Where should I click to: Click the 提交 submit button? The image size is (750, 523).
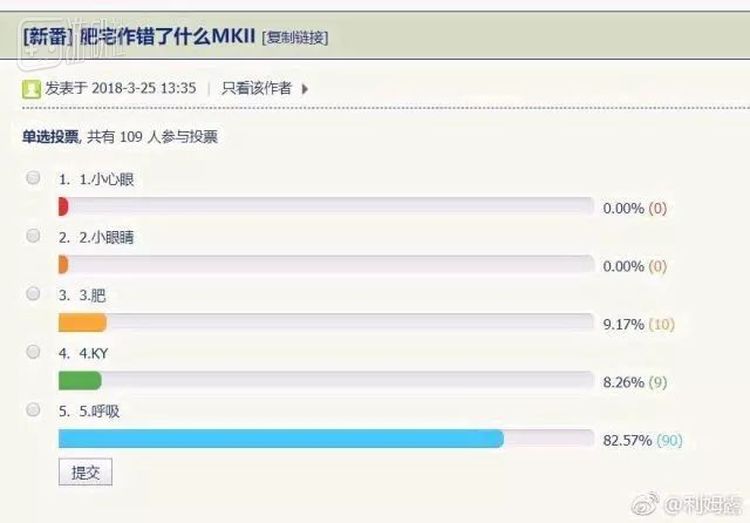(x=85, y=472)
